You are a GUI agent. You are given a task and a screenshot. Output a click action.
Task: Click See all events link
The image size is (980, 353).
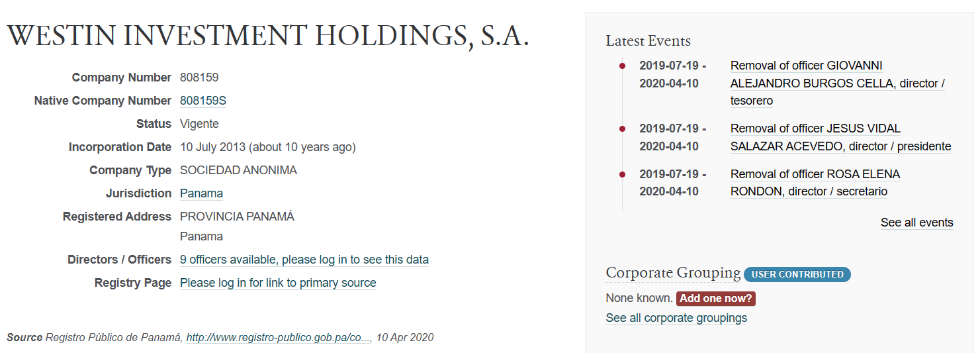(x=917, y=223)
